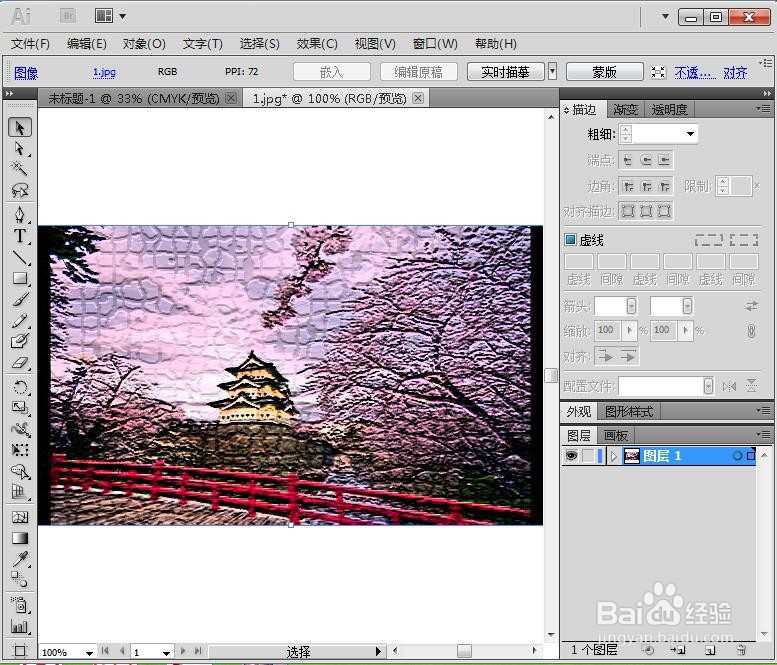
Task: Open the 效果(C) menu
Action: pyautogui.click(x=317, y=44)
